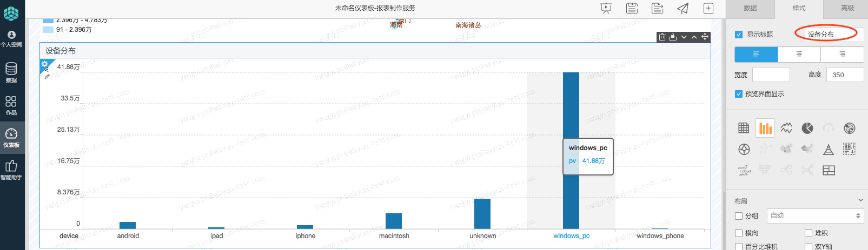Open the 个人空间 personal space sidebar item
This screenshot has height=250, width=868.
point(11,39)
